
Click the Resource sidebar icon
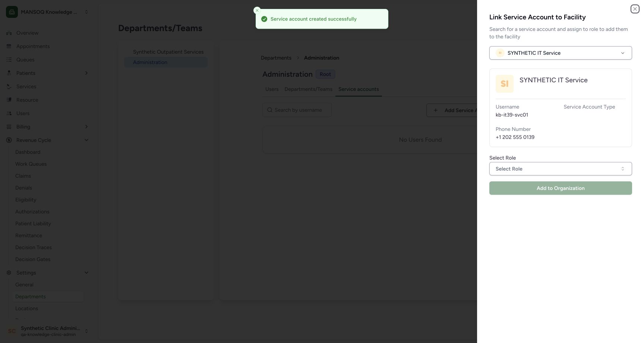click(9, 100)
